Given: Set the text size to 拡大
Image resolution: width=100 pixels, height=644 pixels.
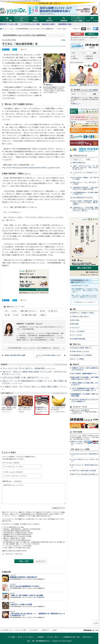Looking at the screenshot, I should [89, 29].
